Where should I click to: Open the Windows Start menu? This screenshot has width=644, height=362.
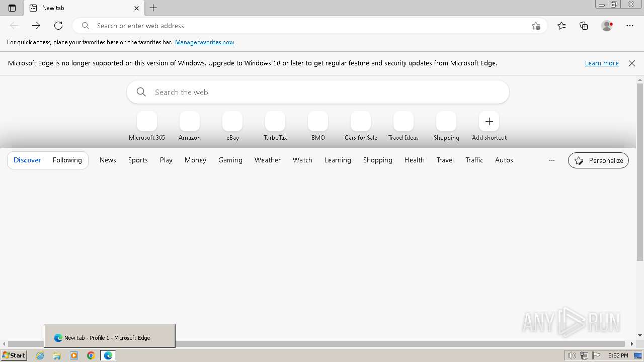(14, 355)
